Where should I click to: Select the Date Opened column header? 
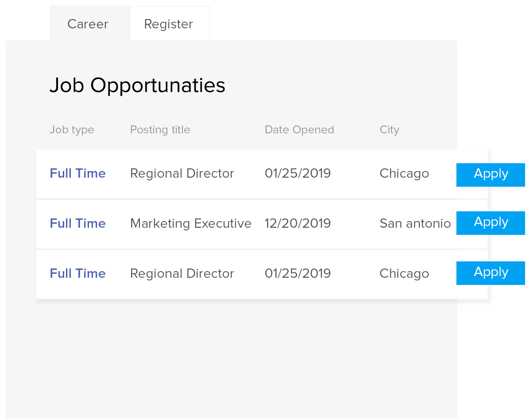tap(299, 130)
